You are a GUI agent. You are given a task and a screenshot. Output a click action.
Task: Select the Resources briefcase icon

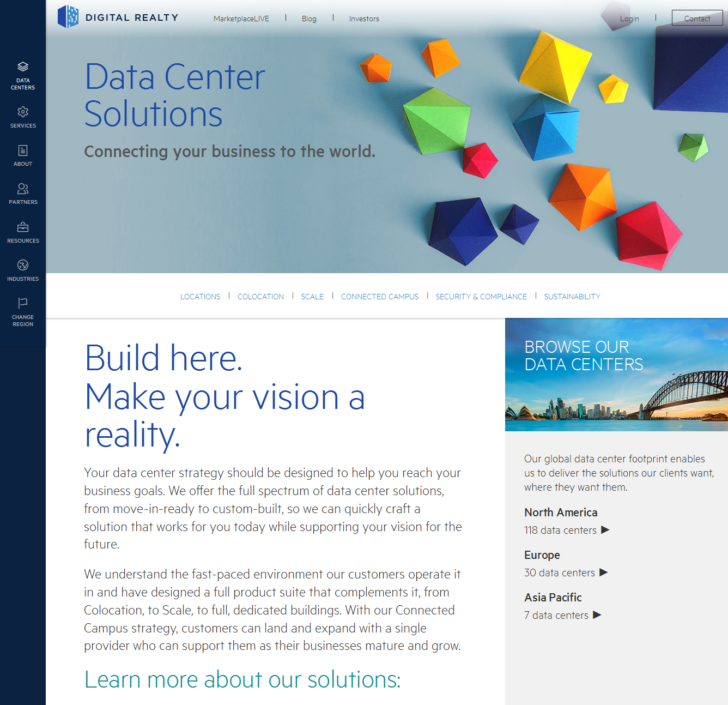pos(23,227)
